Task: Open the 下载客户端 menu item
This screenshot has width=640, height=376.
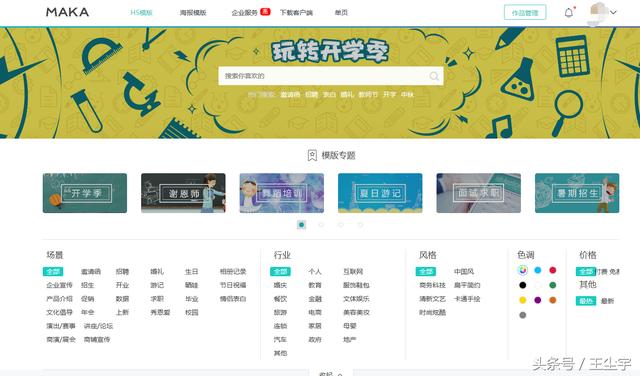Action: coord(296,13)
